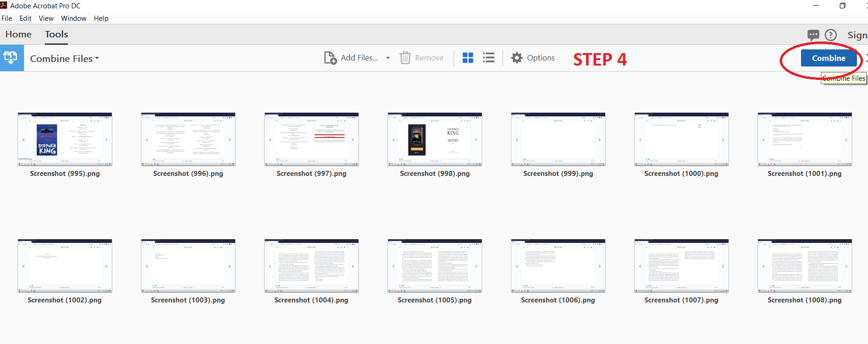This screenshot has height=344, width=868.
Task: Switch to the Home tab
Action: 18,35
